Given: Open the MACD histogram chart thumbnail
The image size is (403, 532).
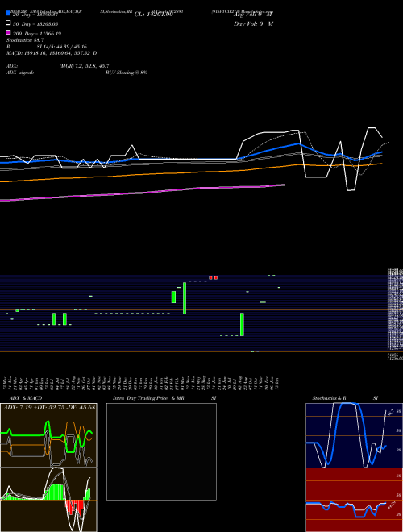Looking at the screenshot, I should 48,500.
